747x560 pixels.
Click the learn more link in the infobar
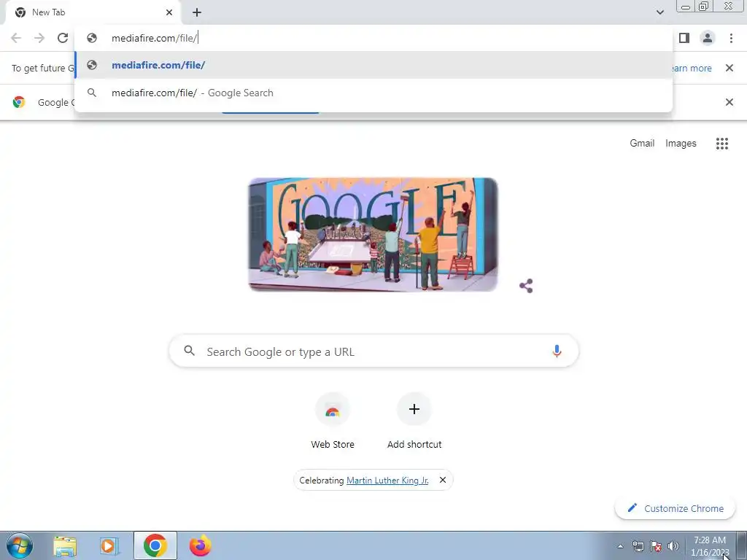[x=692, y=68]
